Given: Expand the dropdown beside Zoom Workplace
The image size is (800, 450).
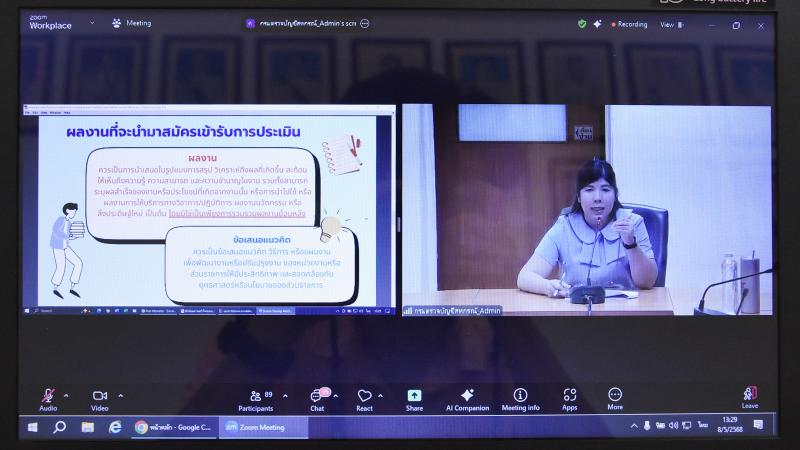Looking at the screenshot, I should [x=92, y=23].
